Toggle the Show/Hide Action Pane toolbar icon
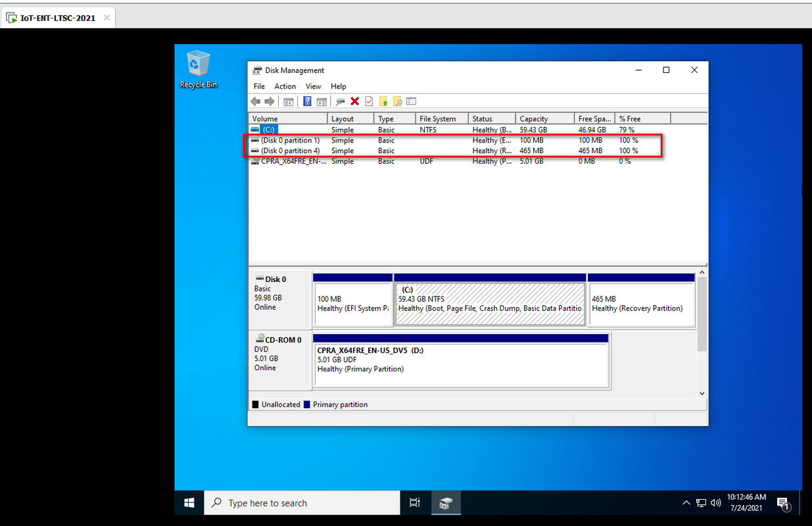 coord(322,101)
